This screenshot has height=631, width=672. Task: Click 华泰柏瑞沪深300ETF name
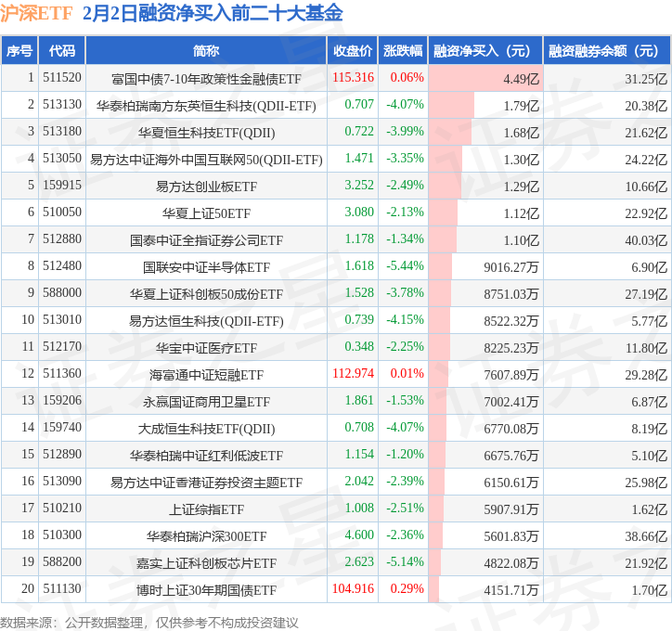(x=206, y=536)
